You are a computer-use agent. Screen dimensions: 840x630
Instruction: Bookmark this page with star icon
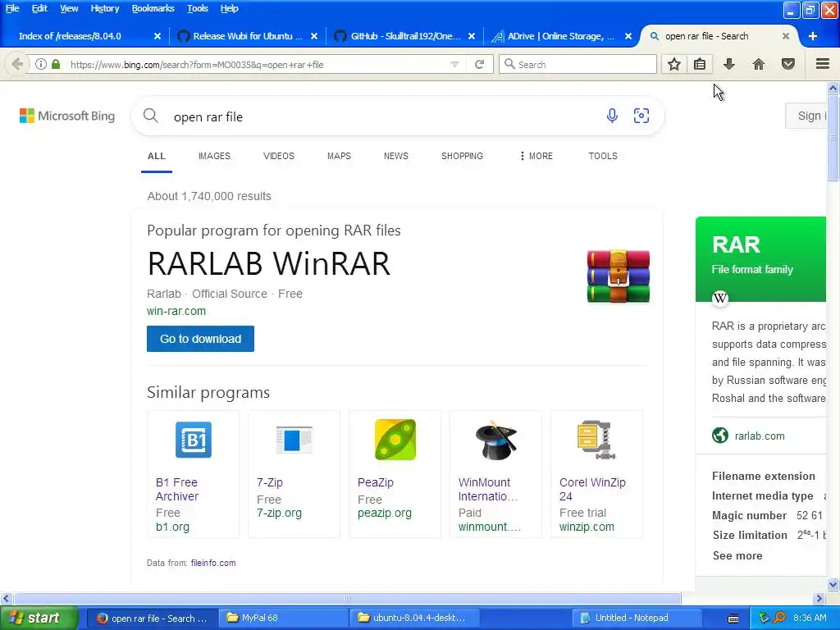[x=674, y=64]
